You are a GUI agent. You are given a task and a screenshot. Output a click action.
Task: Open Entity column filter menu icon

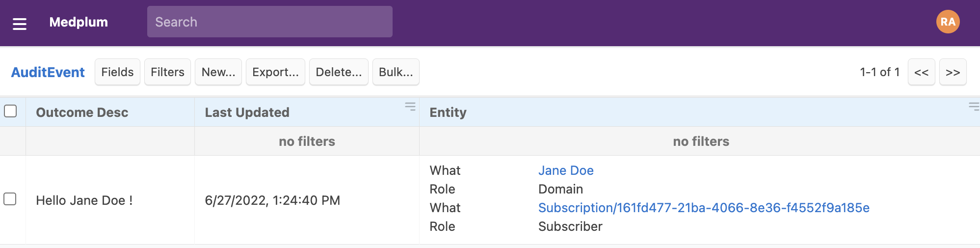973,107
